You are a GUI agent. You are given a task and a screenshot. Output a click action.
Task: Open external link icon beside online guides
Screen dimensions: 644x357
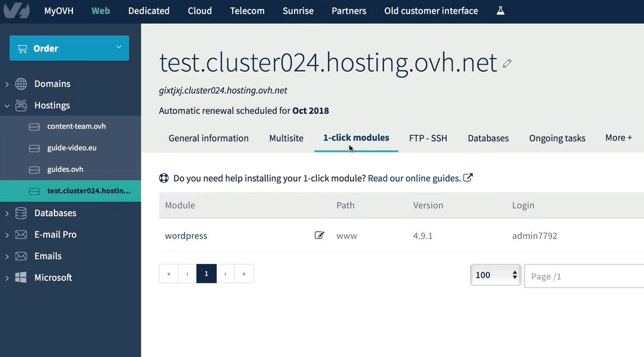pos(468,177)
